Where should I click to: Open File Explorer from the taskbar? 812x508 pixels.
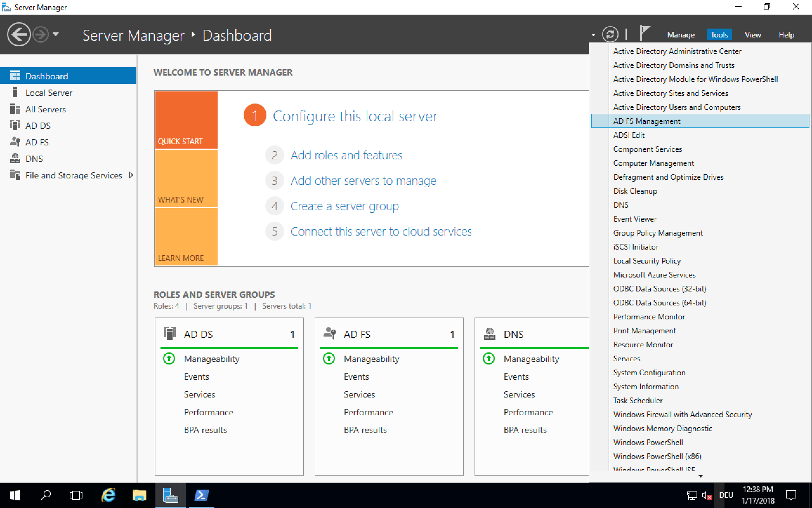pyautogui.click(x=139, y=495)
